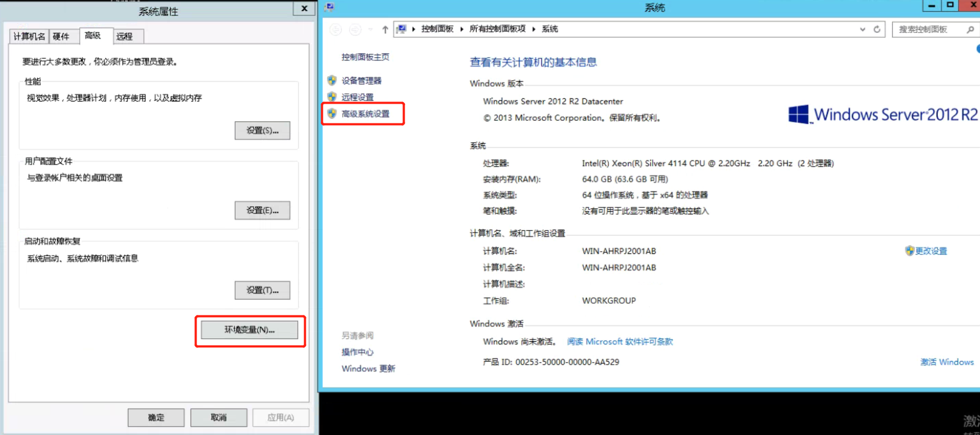The image size is (980, 435).
Task: Open 阅读 Microsoft 软件许可条款 link
Action: (620, 341)
